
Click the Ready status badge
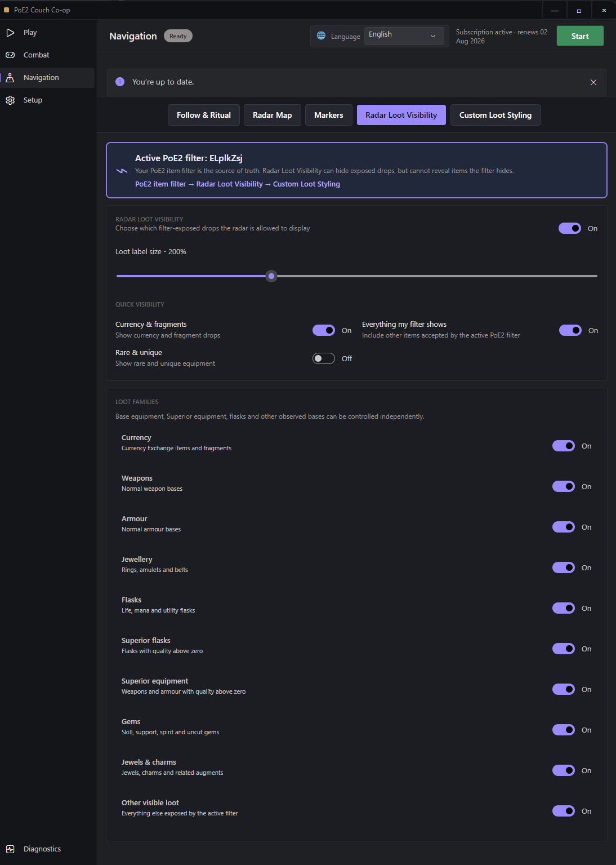coord(178,36)
